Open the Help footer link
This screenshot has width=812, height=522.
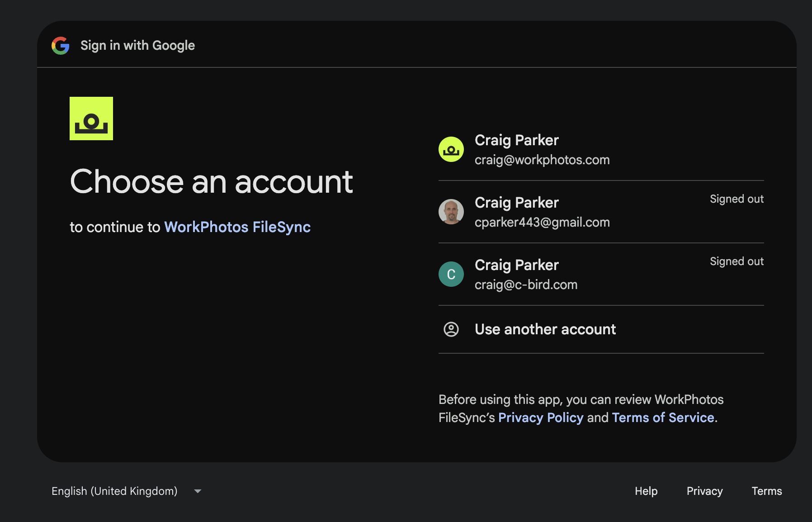tap(646, 491)
